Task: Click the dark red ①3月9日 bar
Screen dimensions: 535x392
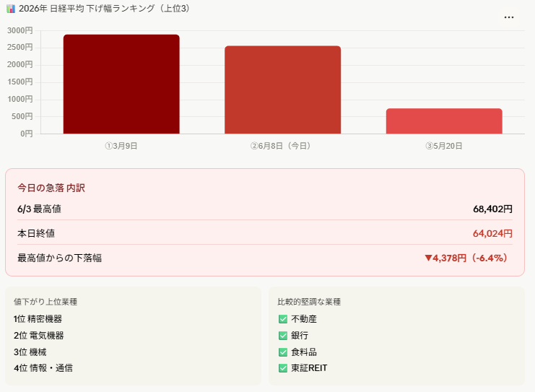Action: point(121,84)
